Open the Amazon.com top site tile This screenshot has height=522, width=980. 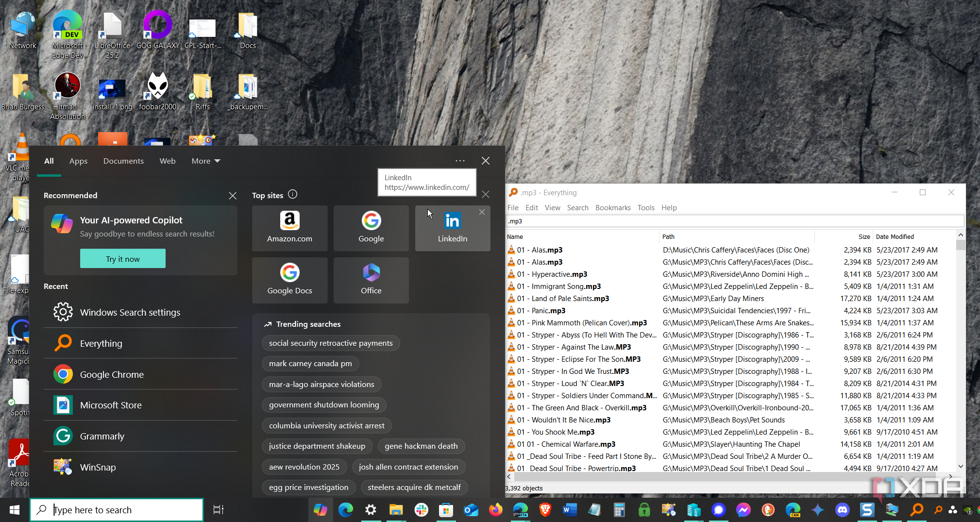[x=289, y=228]
